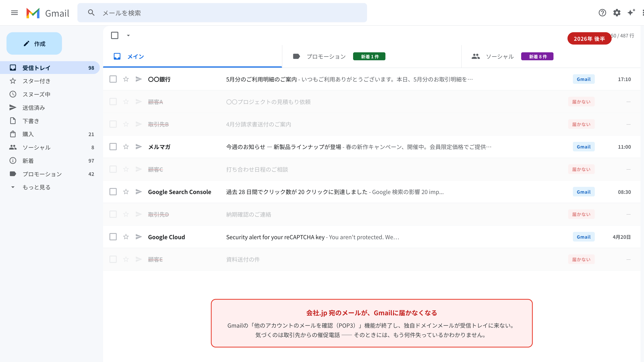Viewport: 644px width, 362px height.
Task: Click the 2026年 後半 red badge
Action: (589, 38)
